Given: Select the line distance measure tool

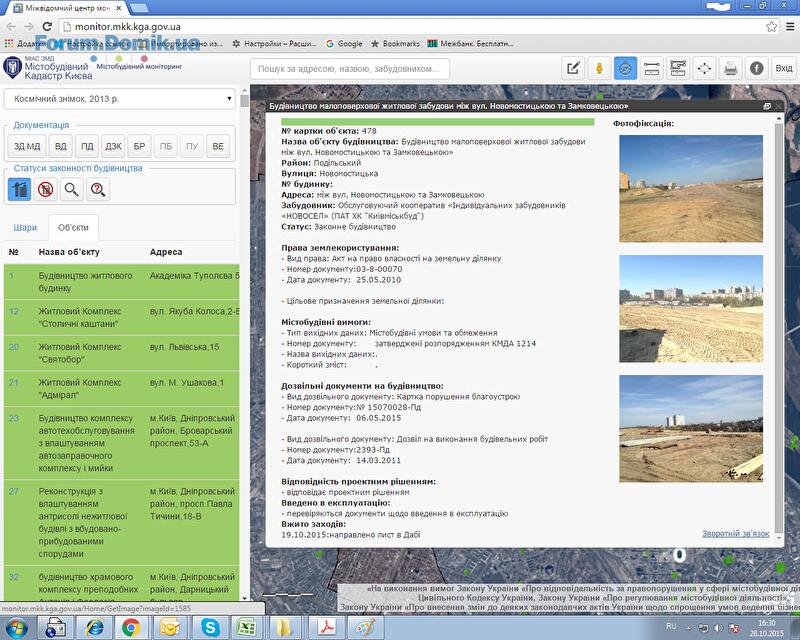Looking at the screenshot, I should click(652, 68).
